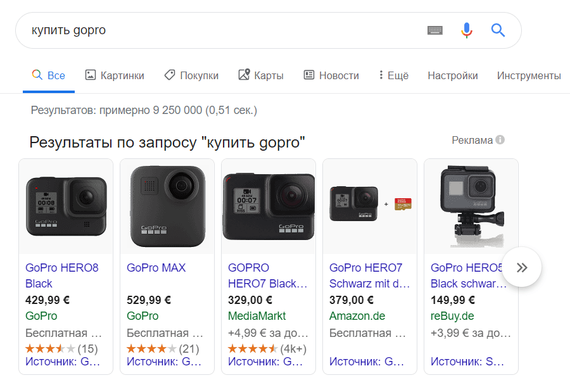Viewport: 570px width, 392px height.
Task: Switch to the Картинки tab
Action: [x=115, y=75]
